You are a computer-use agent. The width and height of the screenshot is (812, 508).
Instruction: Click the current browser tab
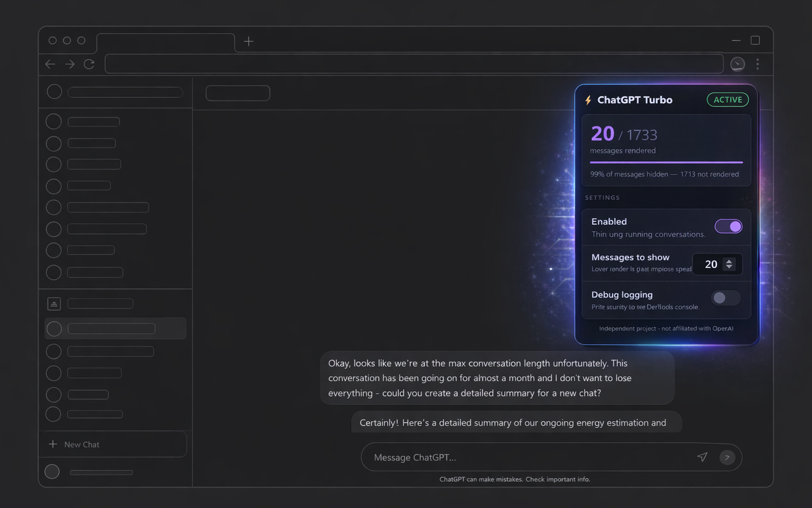166,43
